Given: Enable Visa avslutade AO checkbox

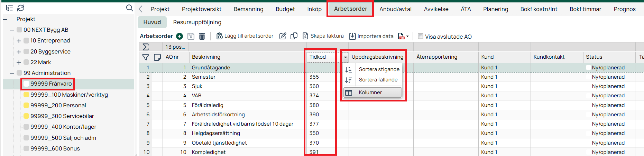Looking at the screenshot, I should coord(421,37).
